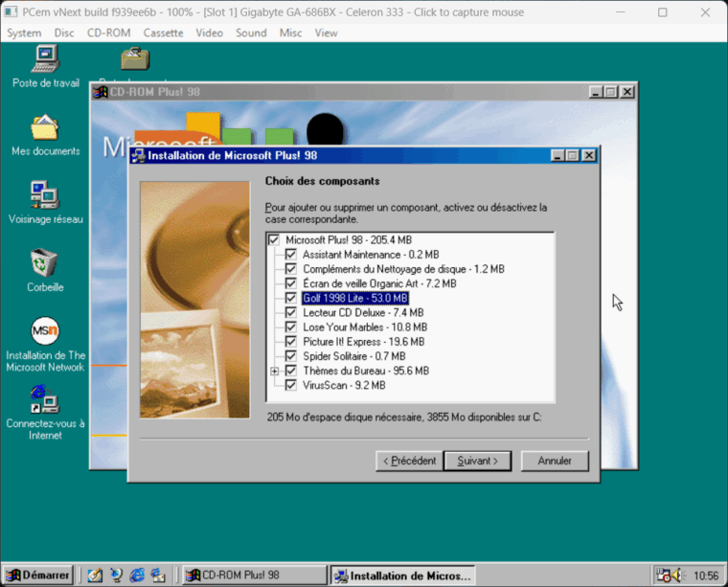Viewport: 728px width, 587px height.
Task: Uncheck Thèmes du Bureau checkbox
Action: [290, 371]
